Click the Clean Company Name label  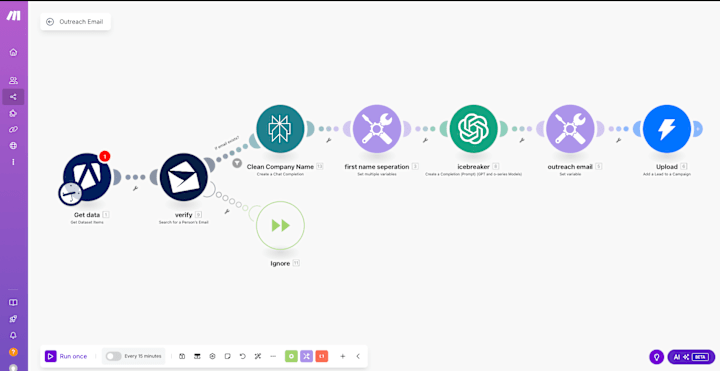tap(280, 167)
